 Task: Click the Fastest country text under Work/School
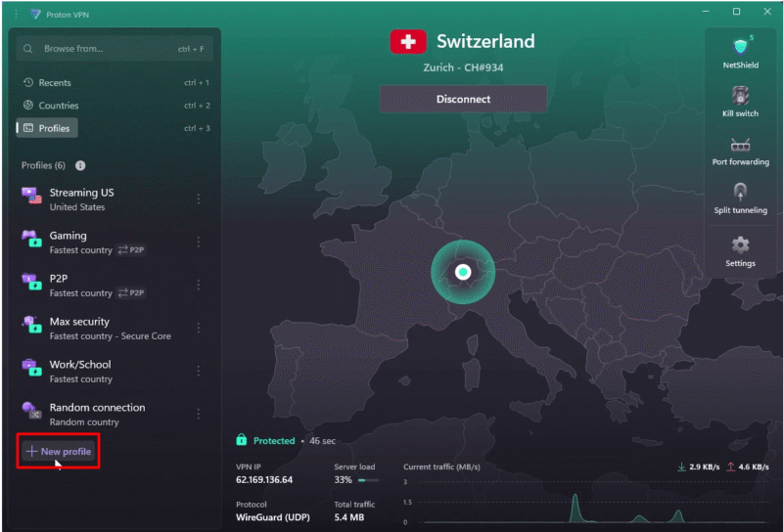pyautogui.click(x=81, y=379)
